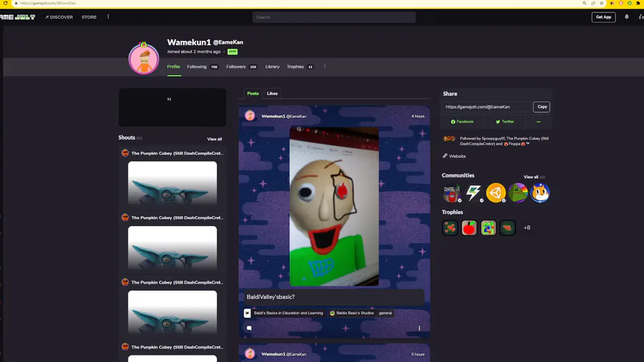
Task: View all shouts
Action: pyautogui.click(x=215, y=139)
